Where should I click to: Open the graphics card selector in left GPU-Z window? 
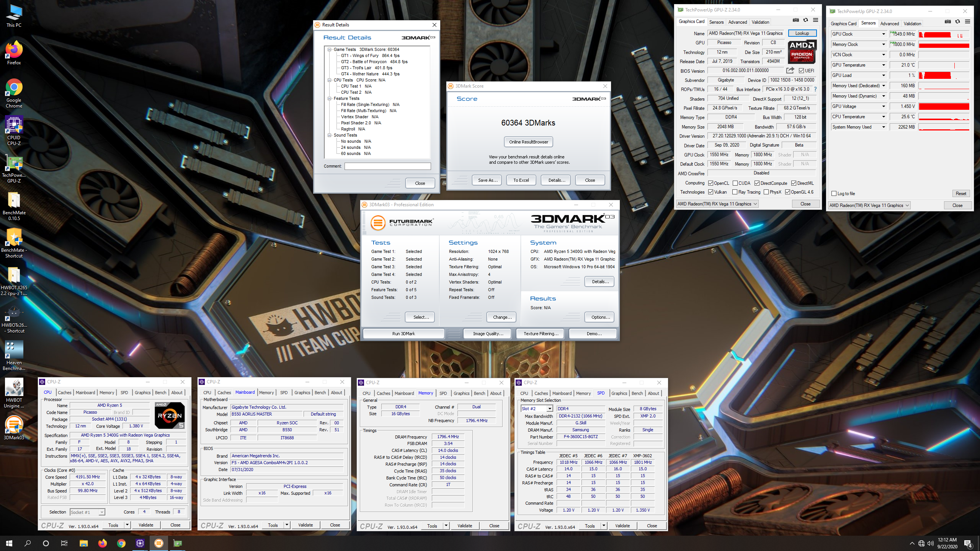tap(717, 204)
